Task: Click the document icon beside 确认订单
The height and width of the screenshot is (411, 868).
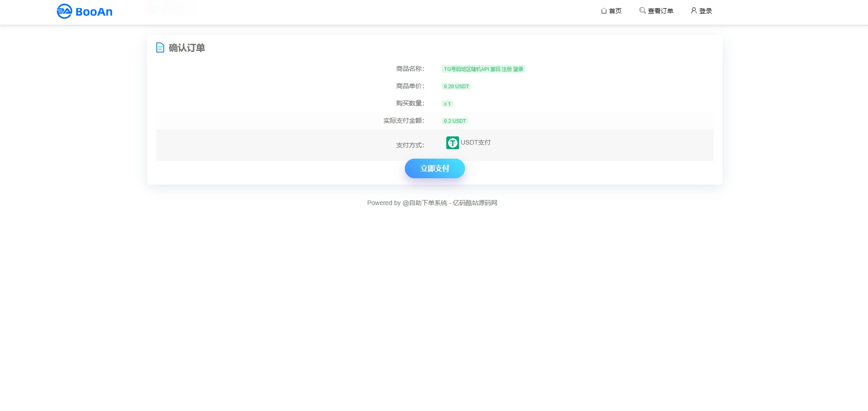Action: point(160,48)
